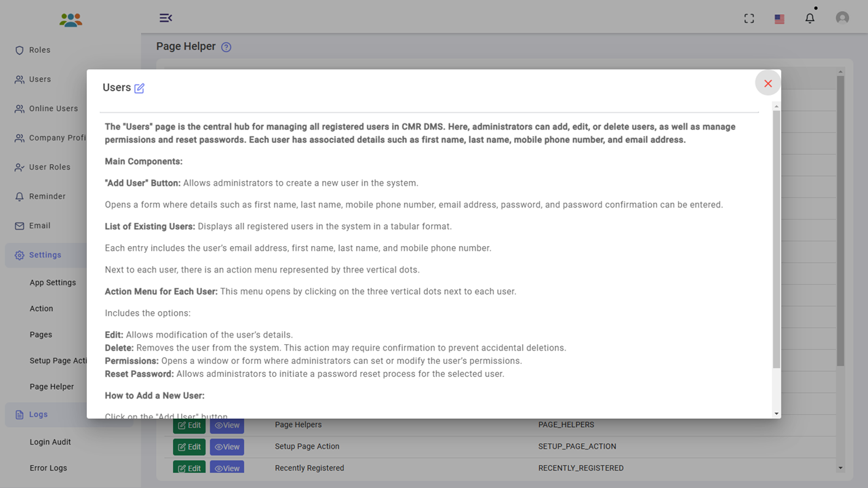Open the user profile avatar menu
This screenshot has height=488, width=868.
tap(842, 18)
